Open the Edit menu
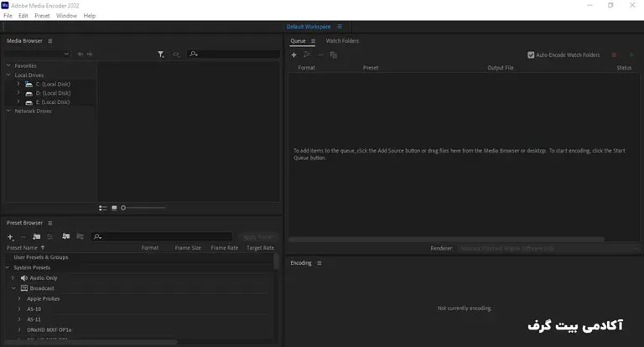Viewport: 644px width, 347px height. coord(23,16)
